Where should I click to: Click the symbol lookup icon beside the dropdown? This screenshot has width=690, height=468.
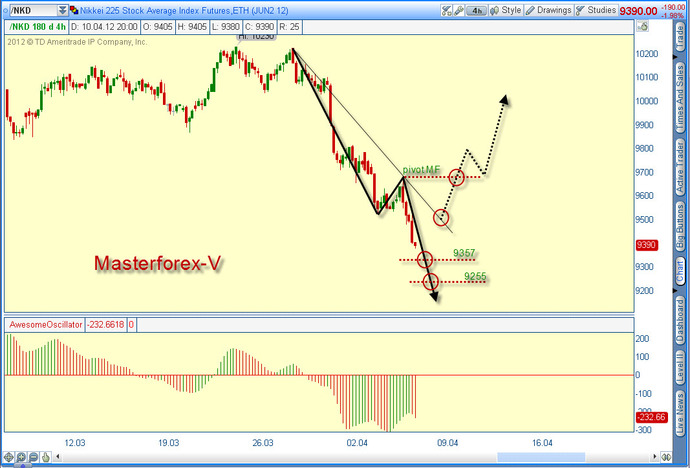tap(74, 10)
